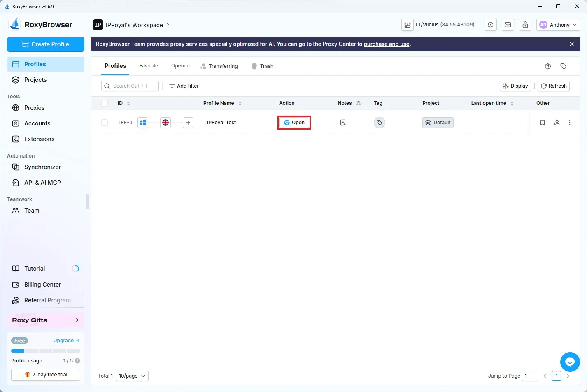The height and width of the screenshot is (392, 587).
Task: Open the blue chat support bubble
Action: pos(570,362)
